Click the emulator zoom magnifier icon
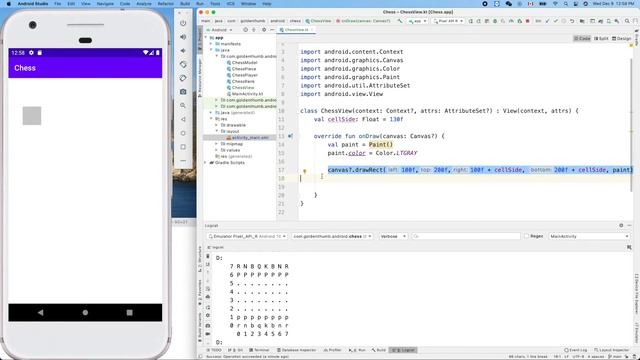 click(x=183, y=106)
